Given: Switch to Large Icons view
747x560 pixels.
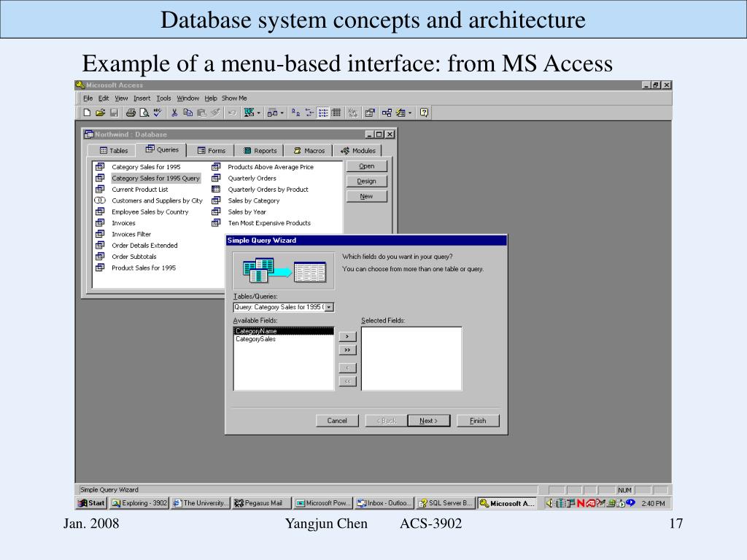Looking at the screenshot, I should click(x=295, y=113).
